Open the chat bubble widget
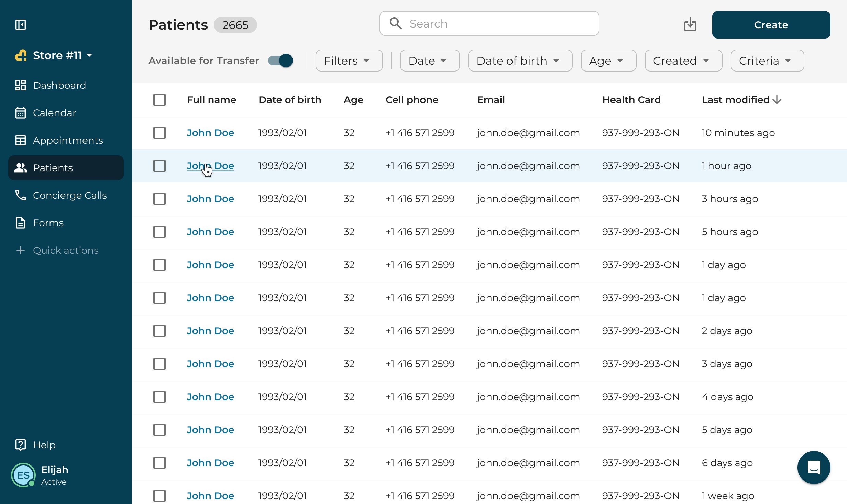The height and width of the screenshot is (504, 847). pyautogui.click(x=814, y=468)
